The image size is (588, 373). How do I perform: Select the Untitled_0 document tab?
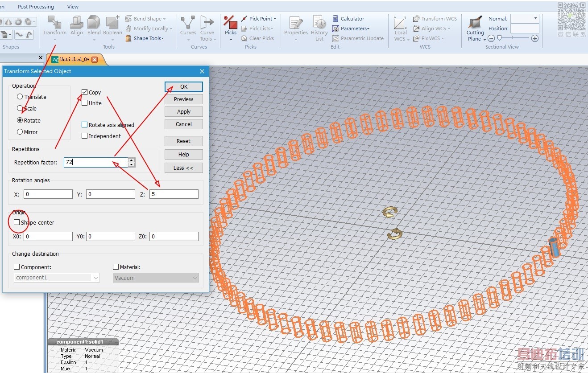[75, 59]
